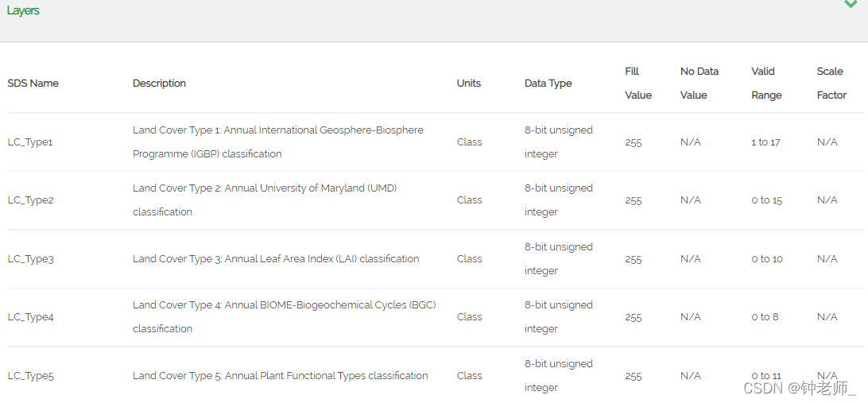Collapse the Layers section chevron
The width and height of the screenshot is (868, 403).
coord(851,5)
